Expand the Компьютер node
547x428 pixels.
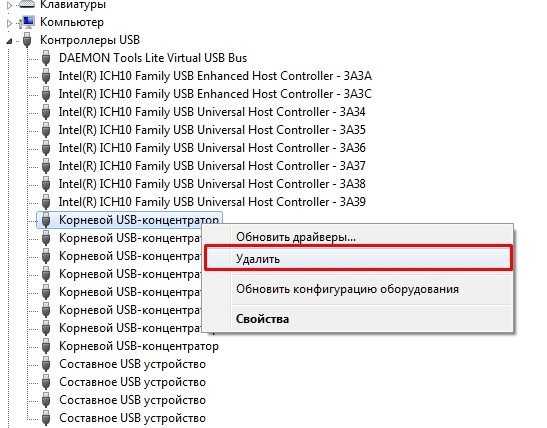(x=9, y=23)
